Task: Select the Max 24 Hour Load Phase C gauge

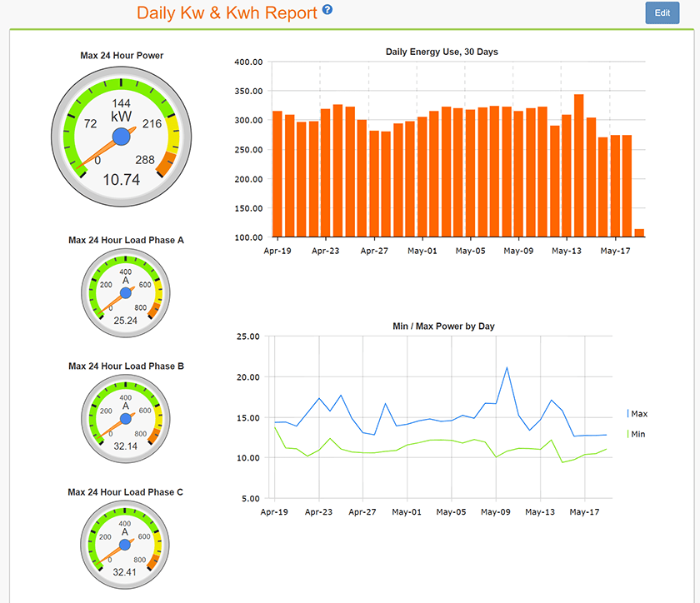Action: pos(125,544)
